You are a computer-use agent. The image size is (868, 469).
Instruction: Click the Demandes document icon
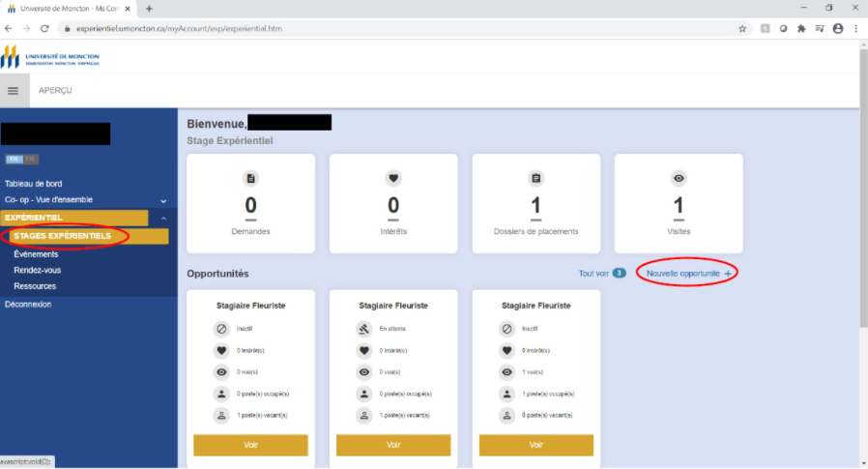coord(250,178)
